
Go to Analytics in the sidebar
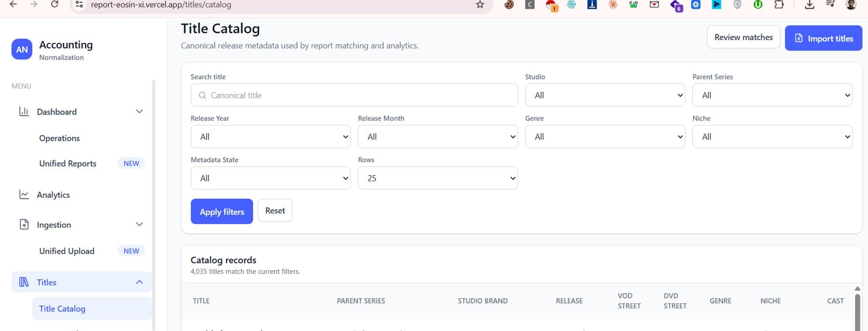pos(53,194)
